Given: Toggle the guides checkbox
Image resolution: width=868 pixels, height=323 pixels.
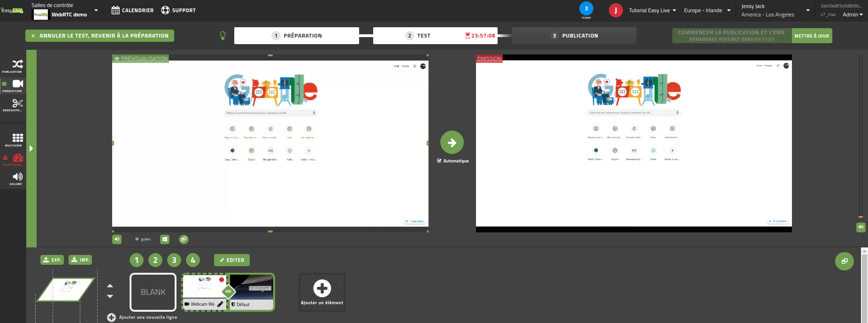Looking at the screenshot, I should [x=137, y=239].
